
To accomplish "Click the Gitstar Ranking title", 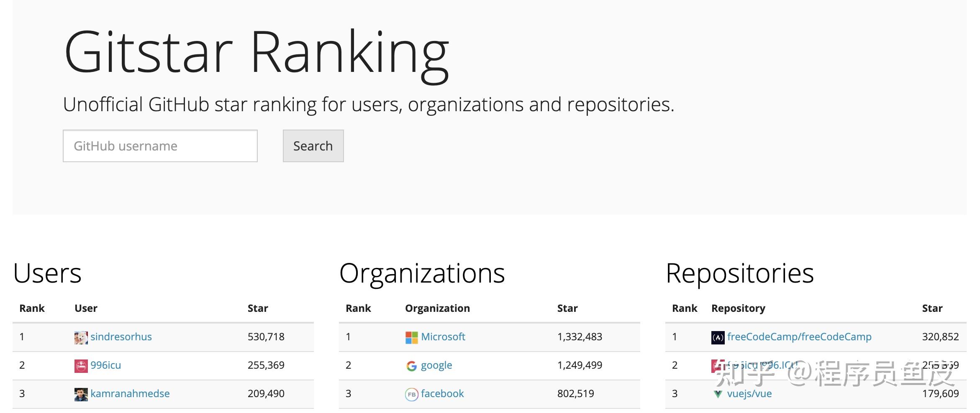I will (256, 52).
